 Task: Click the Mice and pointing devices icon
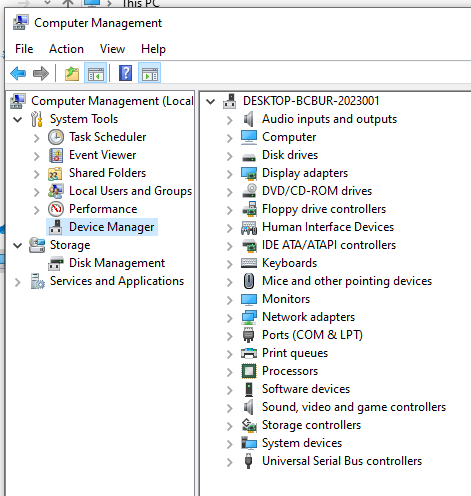click(249, 281)
